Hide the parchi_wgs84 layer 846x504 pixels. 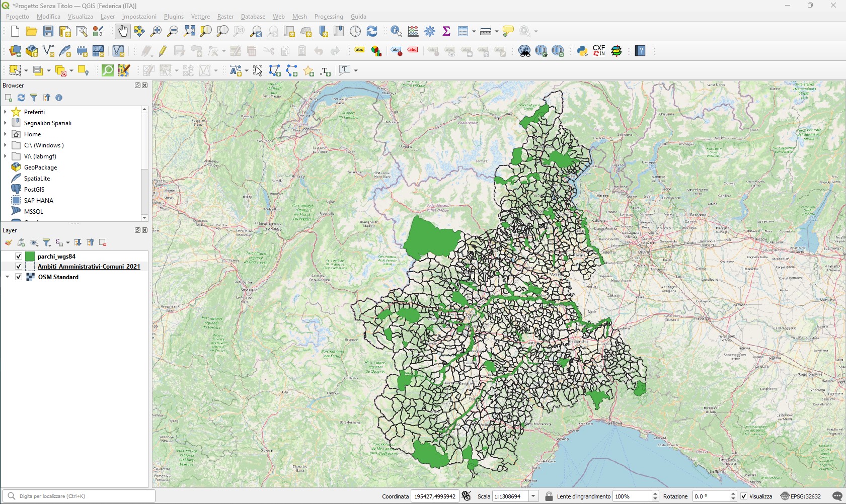[x=19, y=257]
